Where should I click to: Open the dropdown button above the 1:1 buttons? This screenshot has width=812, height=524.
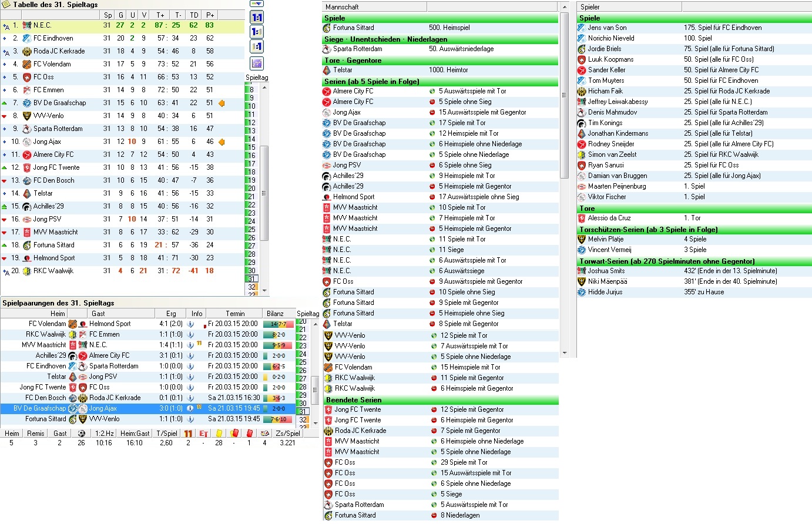257,4
